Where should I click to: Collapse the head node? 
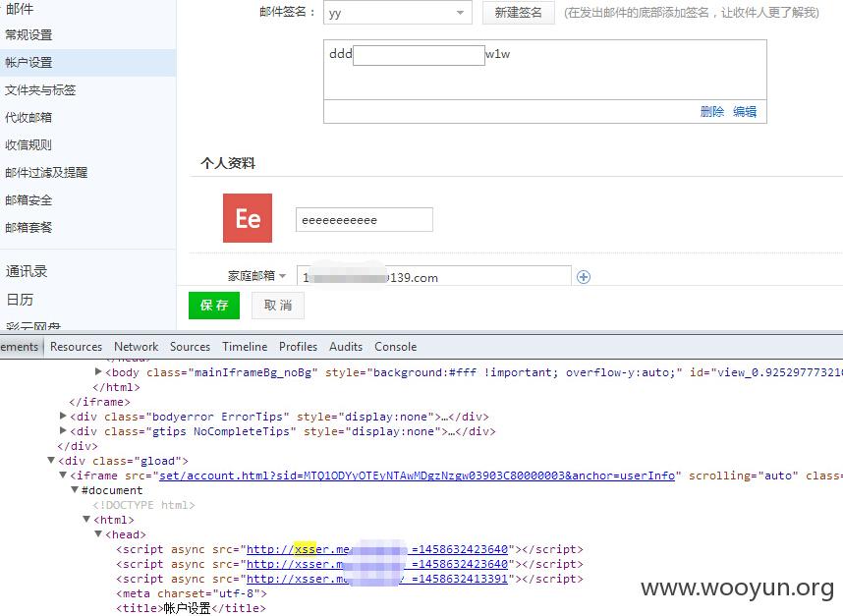[98, 534]
